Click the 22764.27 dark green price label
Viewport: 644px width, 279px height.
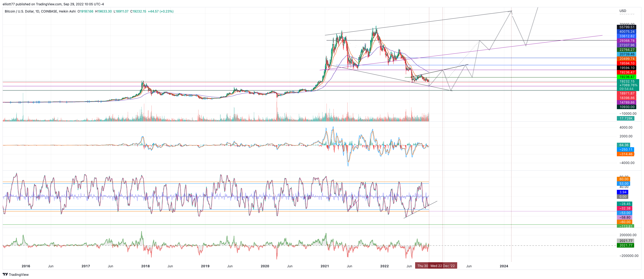click(x=626, y=50)
